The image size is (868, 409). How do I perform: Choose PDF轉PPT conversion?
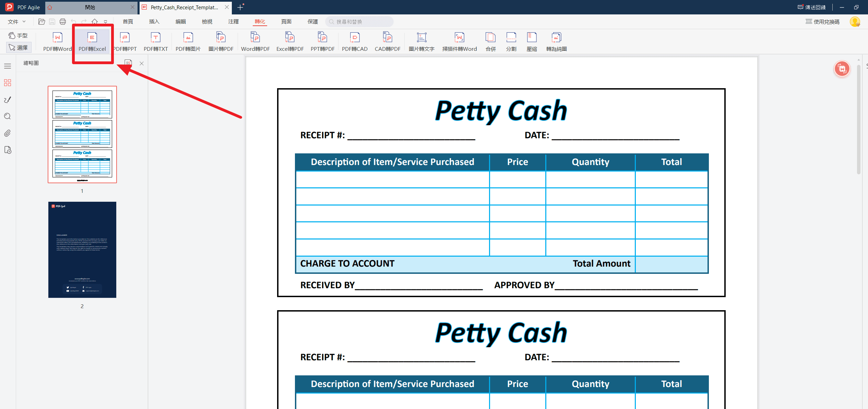pos(125,42)
